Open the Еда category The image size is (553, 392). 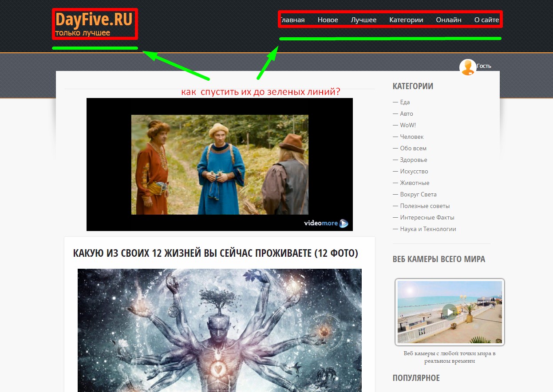[x=405, y=102]
